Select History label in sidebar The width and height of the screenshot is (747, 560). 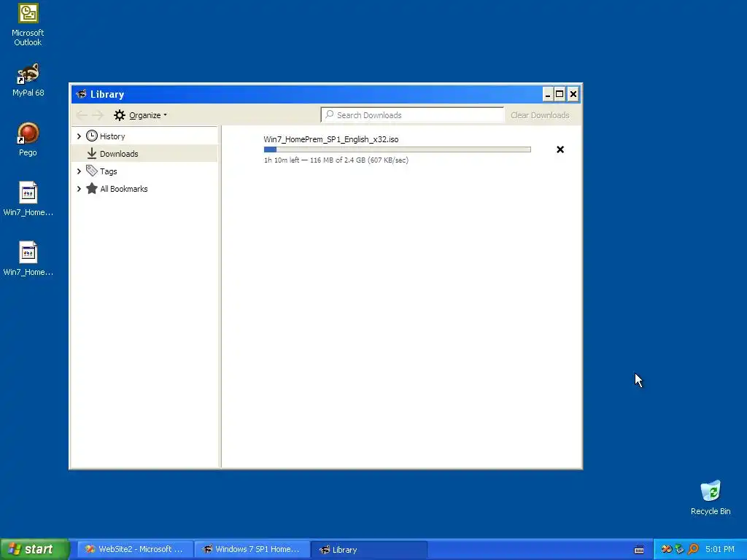click(x=112, y=136)
